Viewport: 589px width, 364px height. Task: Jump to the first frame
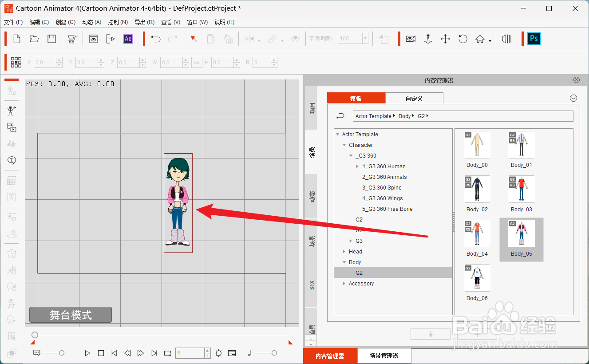(x=114, y=353)
